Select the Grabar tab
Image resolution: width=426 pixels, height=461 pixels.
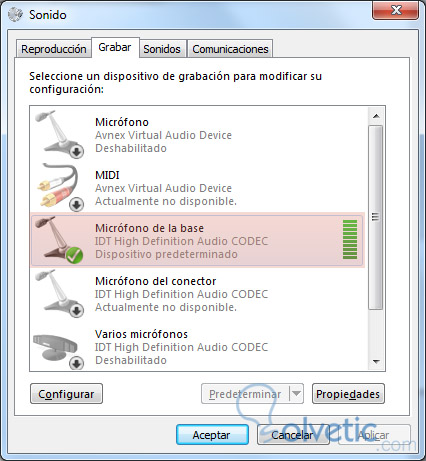pyautogui.click(x=115, y=47)
